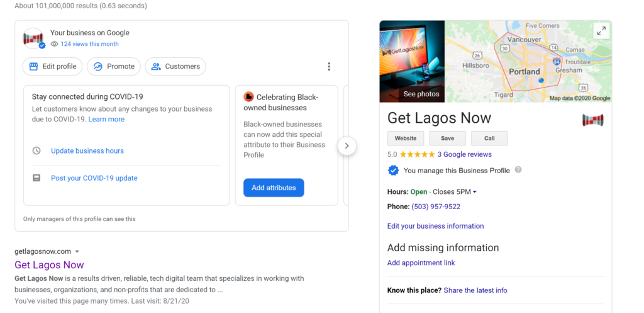Click the clock icon beside Update business hours
Screen dimensions: 644x313
click(x=36, y=151)
